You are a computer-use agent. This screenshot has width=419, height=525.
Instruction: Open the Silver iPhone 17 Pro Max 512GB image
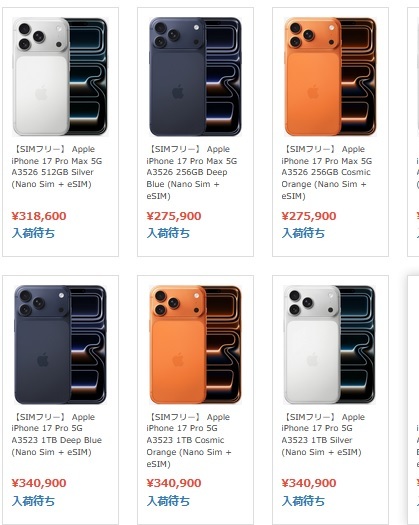tap(60, 77)
